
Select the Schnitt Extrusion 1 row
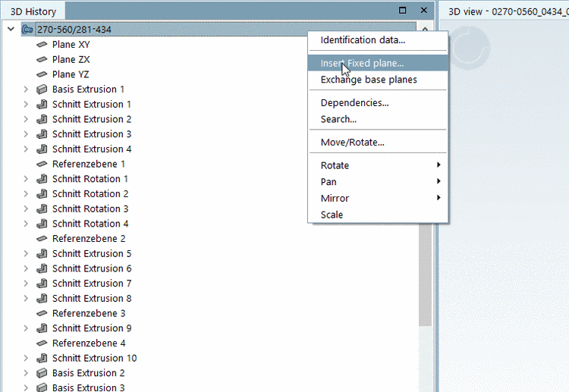tap(92, 105)
